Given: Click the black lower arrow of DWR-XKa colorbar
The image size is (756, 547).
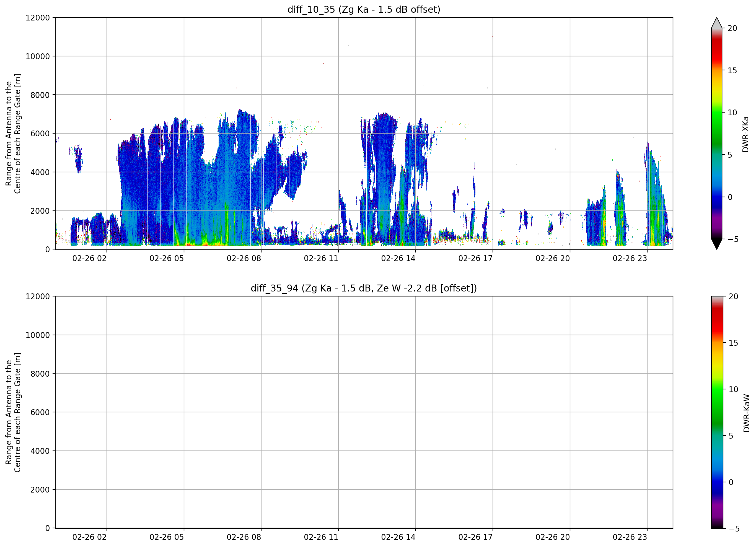Looking at the screenshot, I should pyautogui.click(x=717, y=244).
